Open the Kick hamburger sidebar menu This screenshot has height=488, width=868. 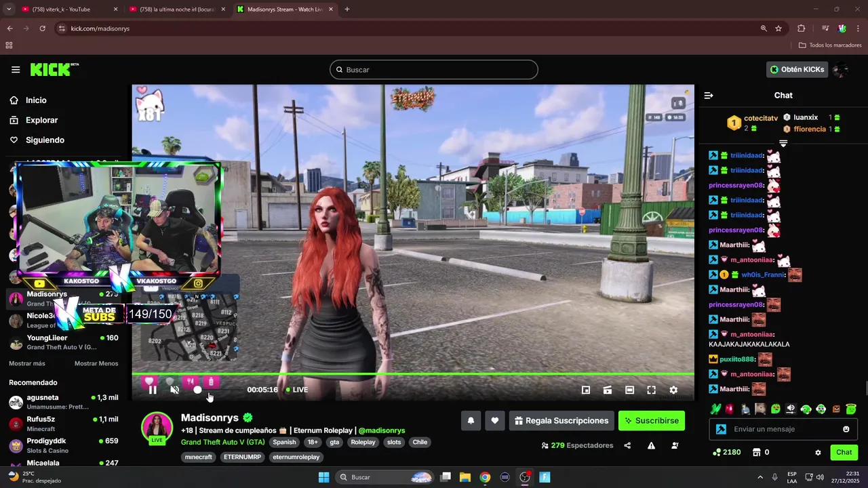click(x=16, y=70)
